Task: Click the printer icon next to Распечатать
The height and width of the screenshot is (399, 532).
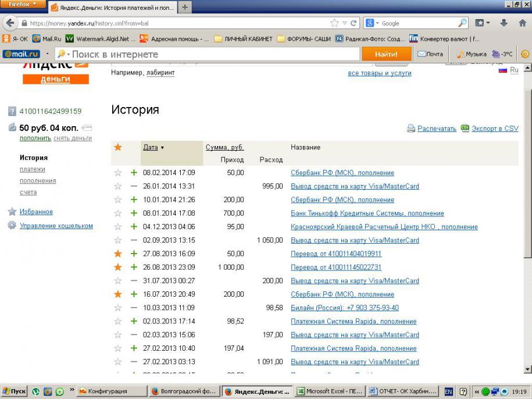Action: click(411, 128)
